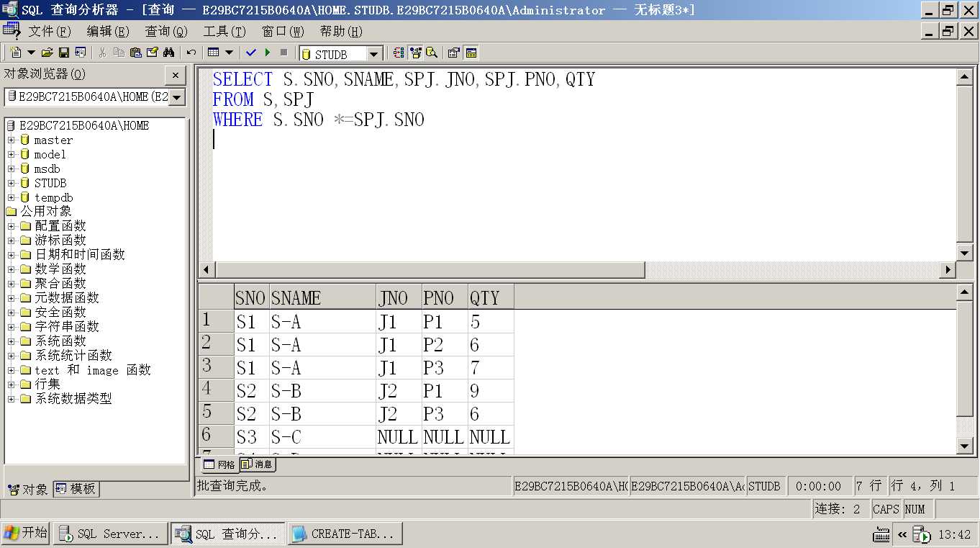Select the 字符串函数 tree item
Viewport: 980px width, 548px height.
(x=67, y=326)
